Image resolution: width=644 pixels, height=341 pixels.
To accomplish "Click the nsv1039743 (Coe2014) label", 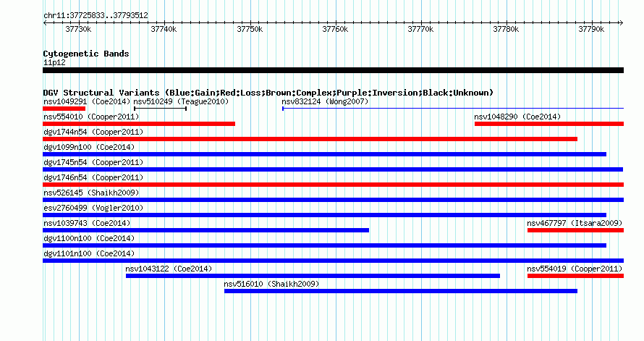I will 87,223.
